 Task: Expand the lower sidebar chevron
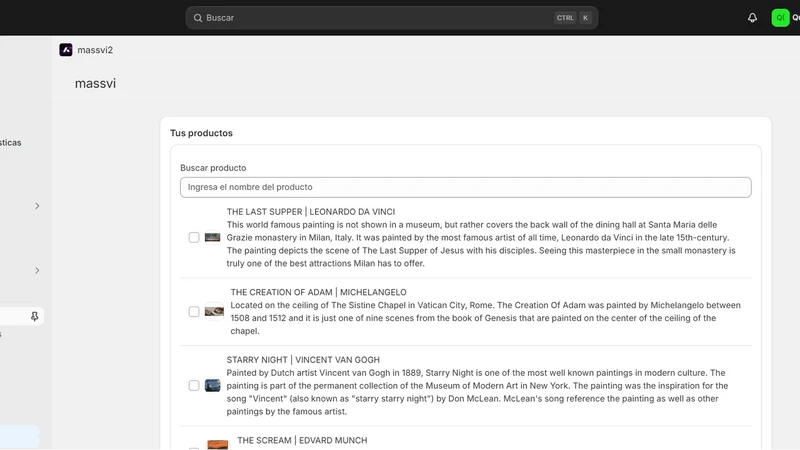coord(37,270)
